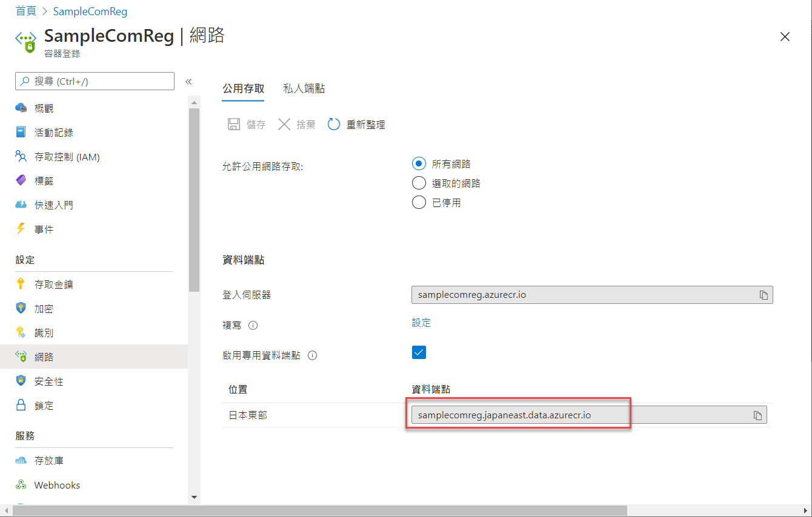Click the 儲存 button label
812x517 pixels.
point(256,125)
